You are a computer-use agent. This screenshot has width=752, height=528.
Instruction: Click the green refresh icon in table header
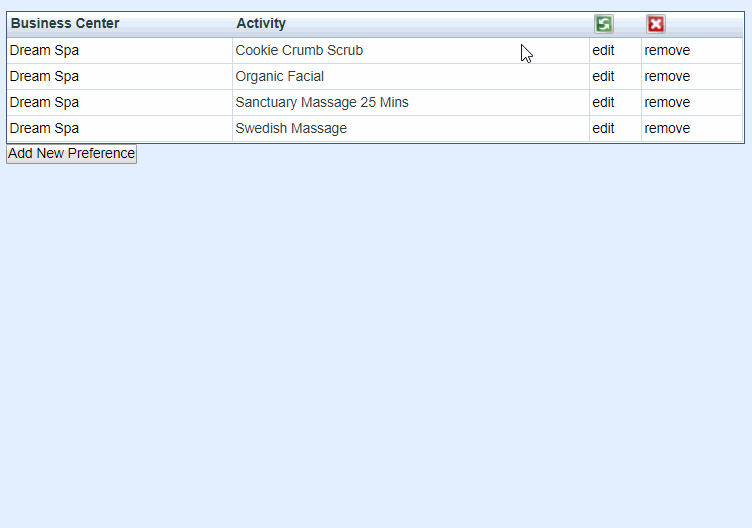[604, 23]
